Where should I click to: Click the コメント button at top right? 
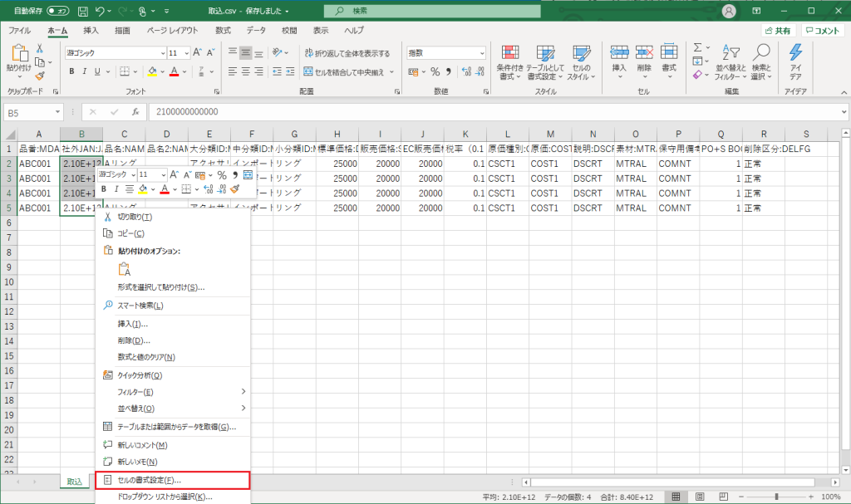coord(824,31)
